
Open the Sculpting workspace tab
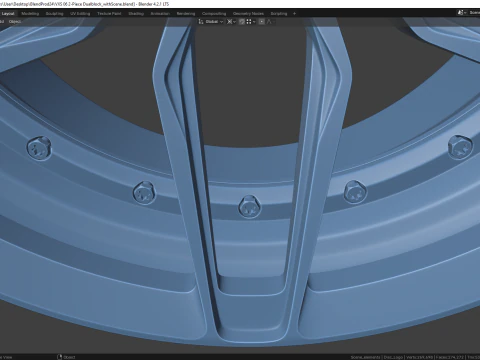coord(54,14)
